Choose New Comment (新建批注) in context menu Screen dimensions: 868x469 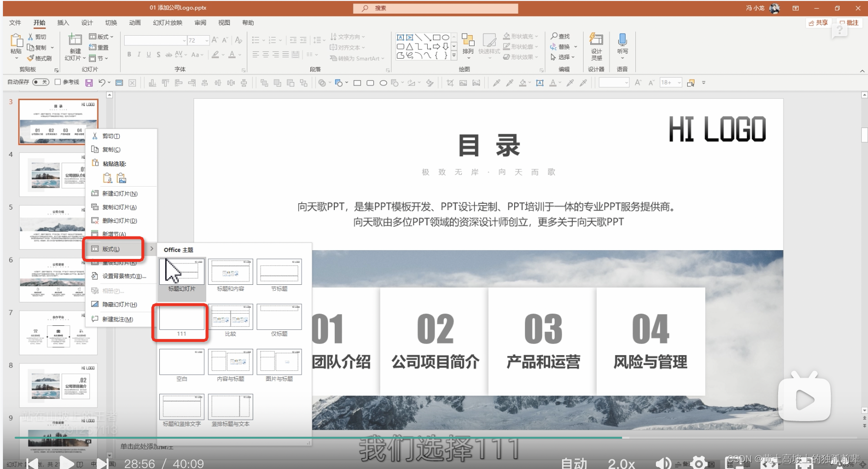coord(121,319)
